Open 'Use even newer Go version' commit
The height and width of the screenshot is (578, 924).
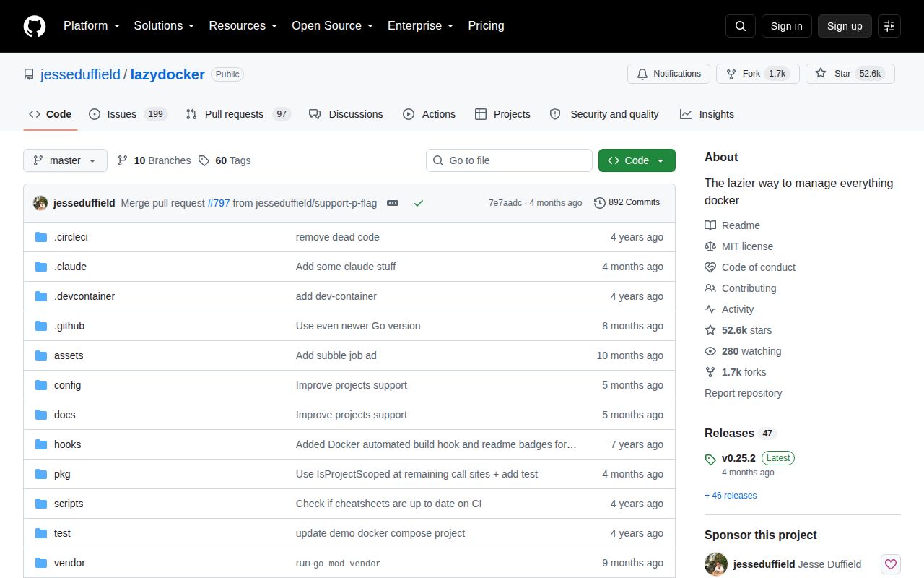358,326
